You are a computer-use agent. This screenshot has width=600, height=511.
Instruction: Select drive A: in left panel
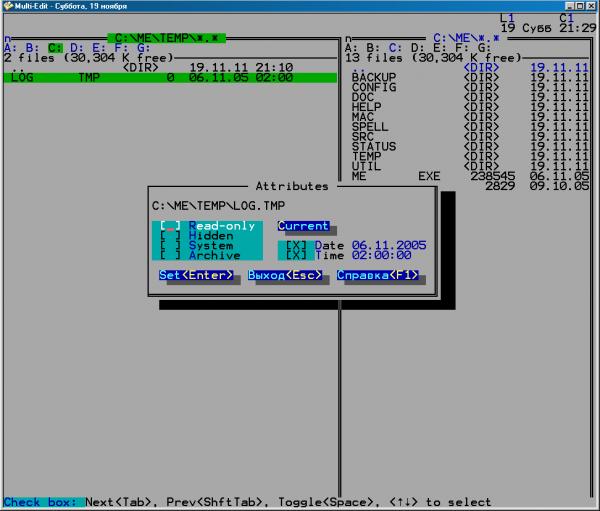tap(10, 47)
